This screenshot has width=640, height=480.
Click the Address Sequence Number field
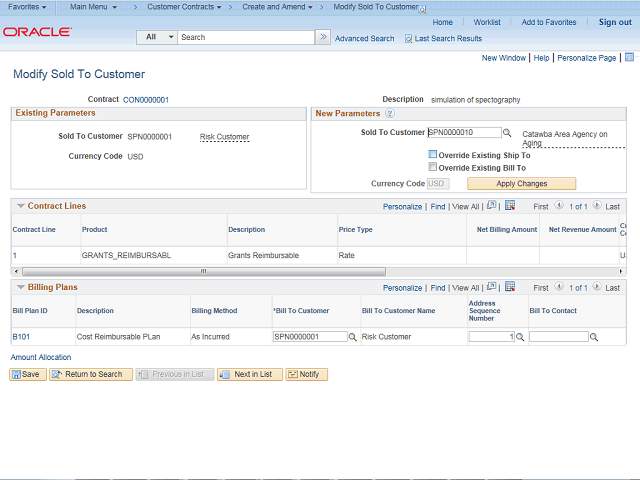click(492, 337)
